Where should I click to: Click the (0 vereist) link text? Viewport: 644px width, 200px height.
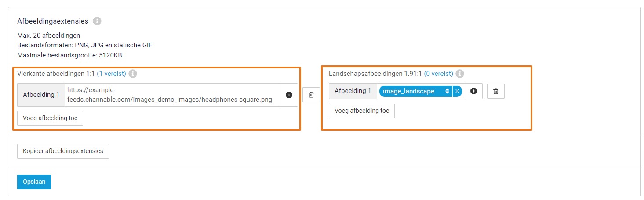(x=438, y=74)
